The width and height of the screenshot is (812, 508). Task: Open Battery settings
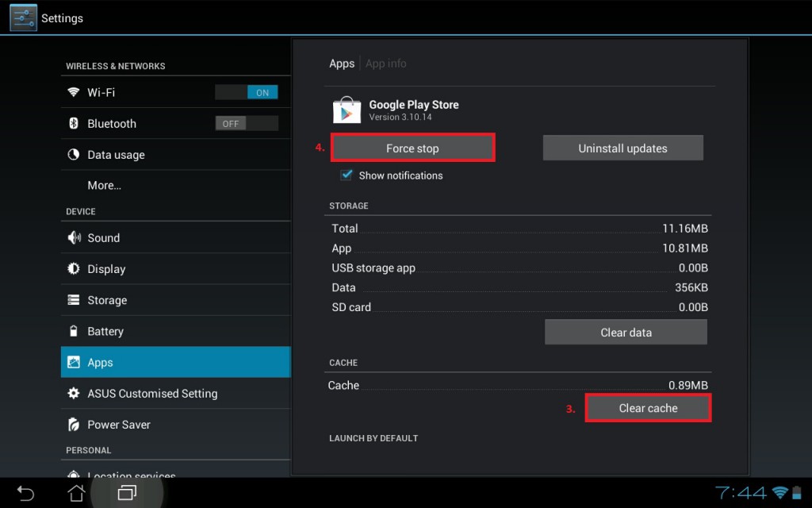point(175,331)
